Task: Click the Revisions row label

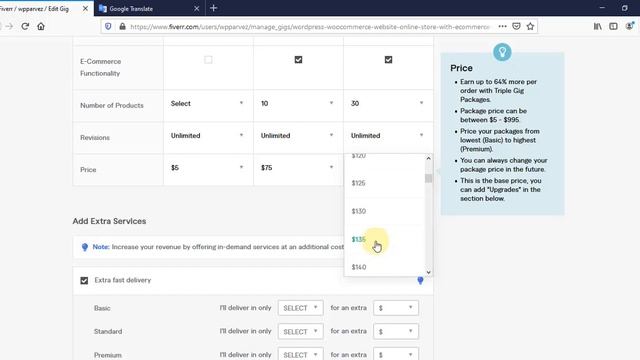Action: (x=95, y=138)
